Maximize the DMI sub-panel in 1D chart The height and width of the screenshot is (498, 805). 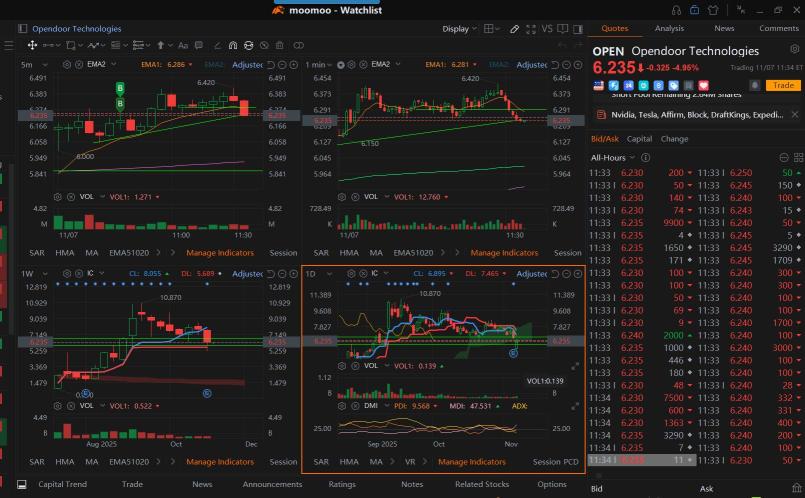click(x=576, y=406)
